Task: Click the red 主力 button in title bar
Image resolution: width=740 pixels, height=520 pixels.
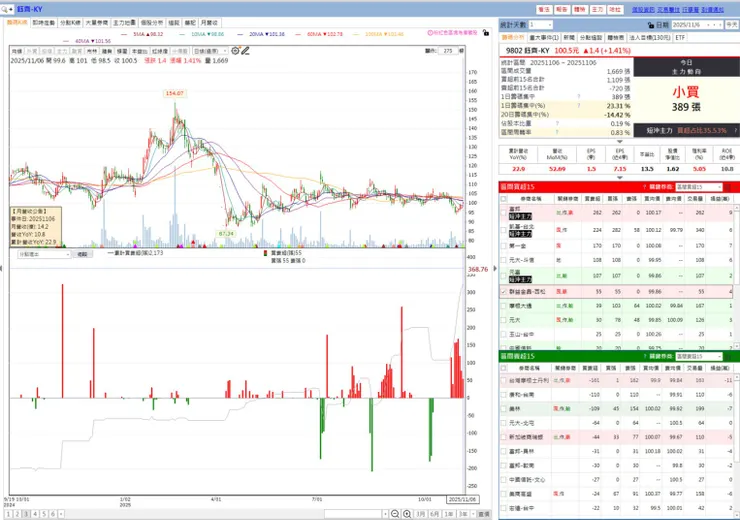Action: click(597, 9)
